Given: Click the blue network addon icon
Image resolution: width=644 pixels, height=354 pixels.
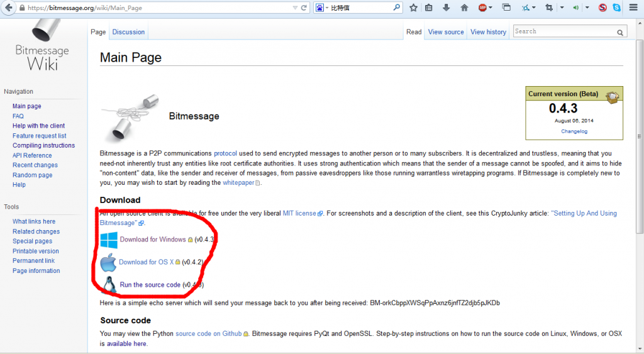Looking at the screenshot, I should (x=525, y=8).
